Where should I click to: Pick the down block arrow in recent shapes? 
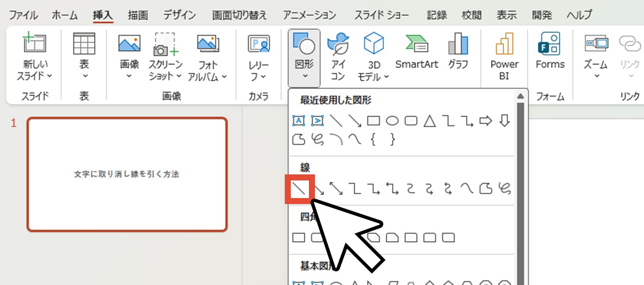504,121
